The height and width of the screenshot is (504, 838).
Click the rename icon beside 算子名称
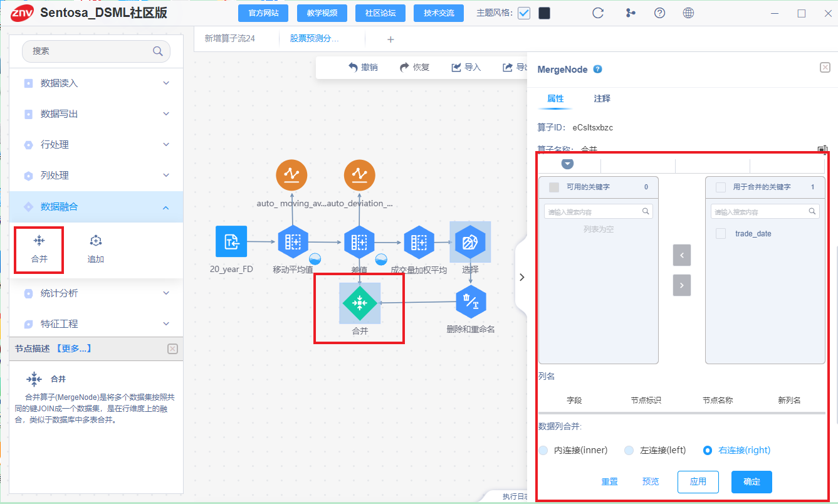pos(822,150)
